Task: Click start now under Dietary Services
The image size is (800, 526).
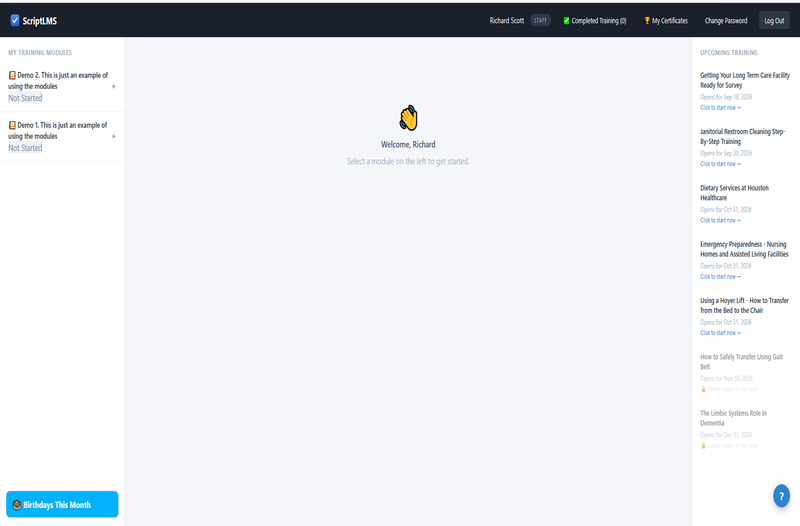Action: [720, 220]
